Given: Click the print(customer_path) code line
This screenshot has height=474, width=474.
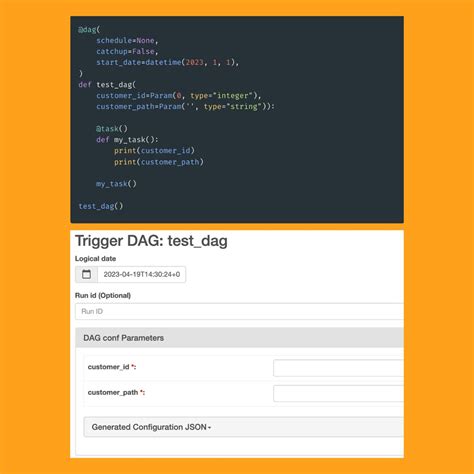Looking at the screenshot, I should point(159,162).
